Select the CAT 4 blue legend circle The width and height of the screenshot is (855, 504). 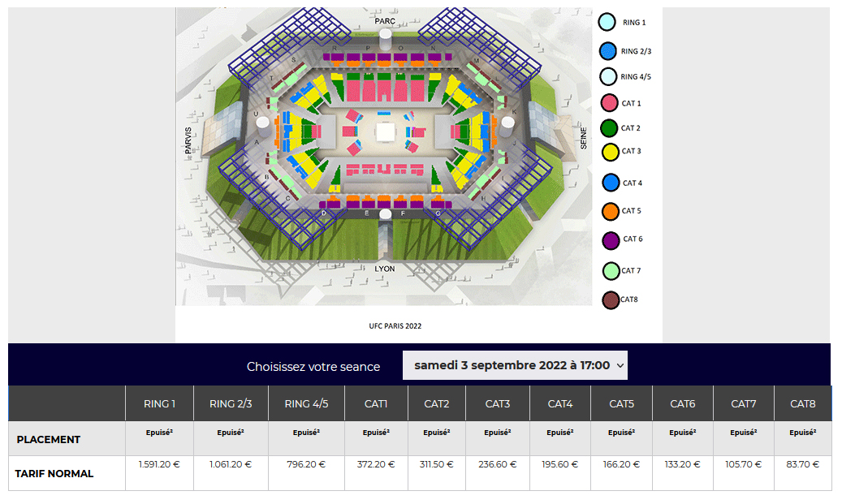[x=611, y=183]
